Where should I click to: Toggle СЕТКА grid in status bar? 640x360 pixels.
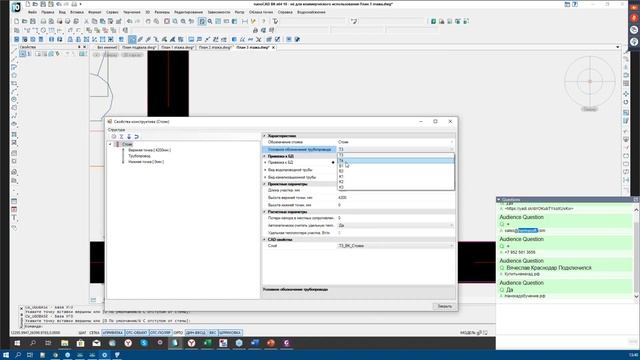(x=94, y=333)
